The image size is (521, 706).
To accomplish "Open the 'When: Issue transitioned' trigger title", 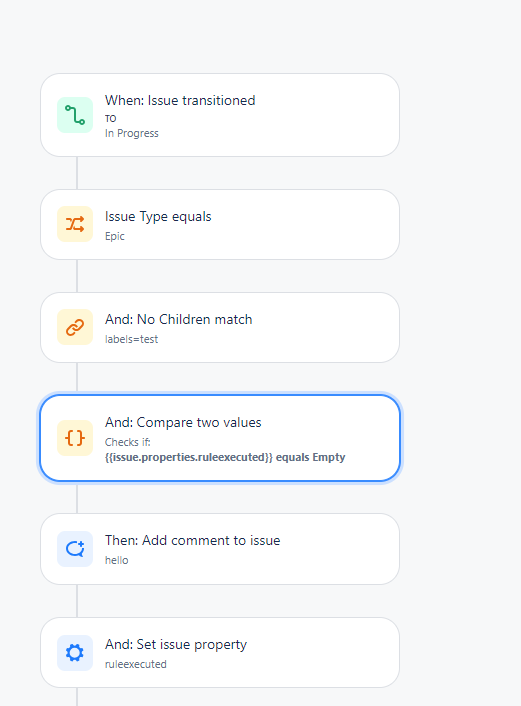I will (180, 100).
